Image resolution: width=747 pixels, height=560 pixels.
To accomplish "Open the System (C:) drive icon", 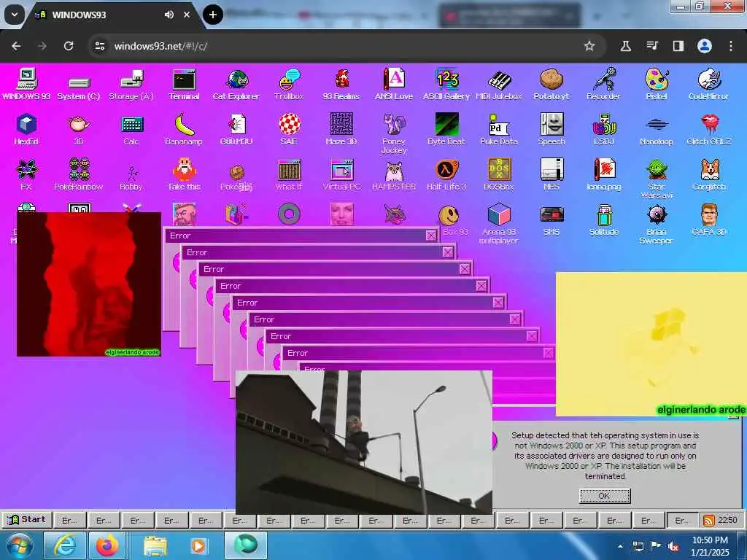I will pos(79,88).
